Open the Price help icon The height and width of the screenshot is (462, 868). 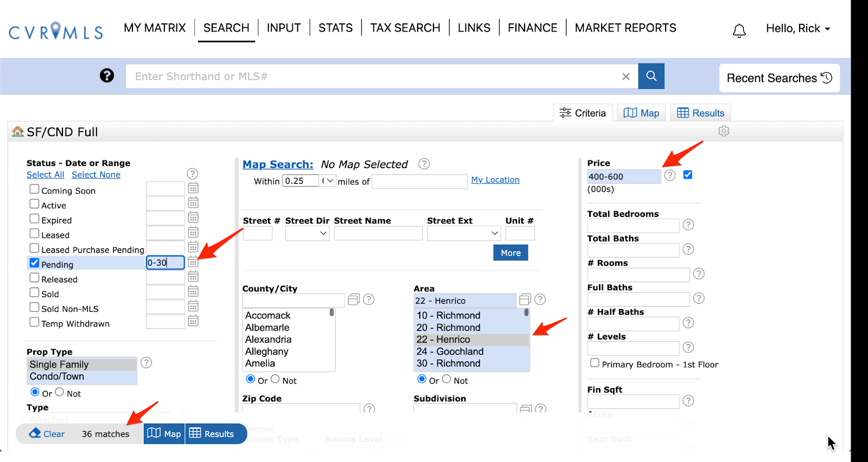(x=670, y=175)
